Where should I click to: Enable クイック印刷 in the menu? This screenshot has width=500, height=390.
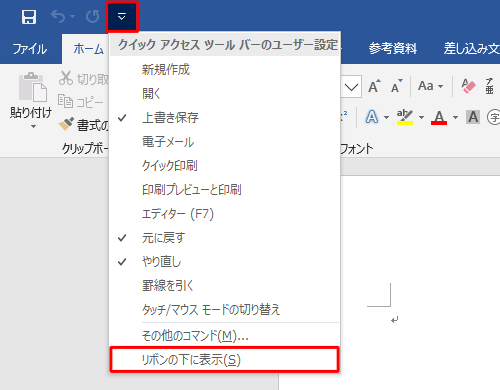[x=225, y=166]
